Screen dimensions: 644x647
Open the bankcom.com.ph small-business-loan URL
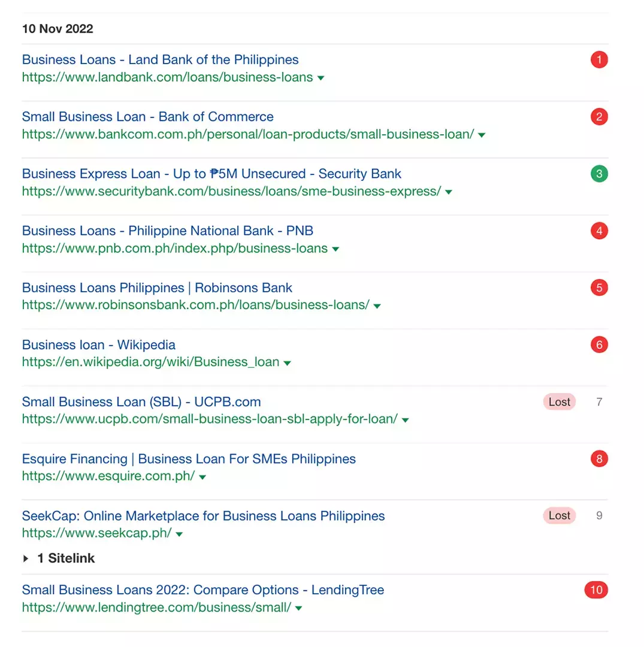(x=248, y=134)
